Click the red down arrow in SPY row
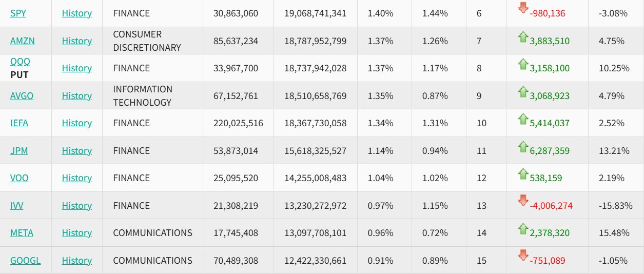 (523, 8)
